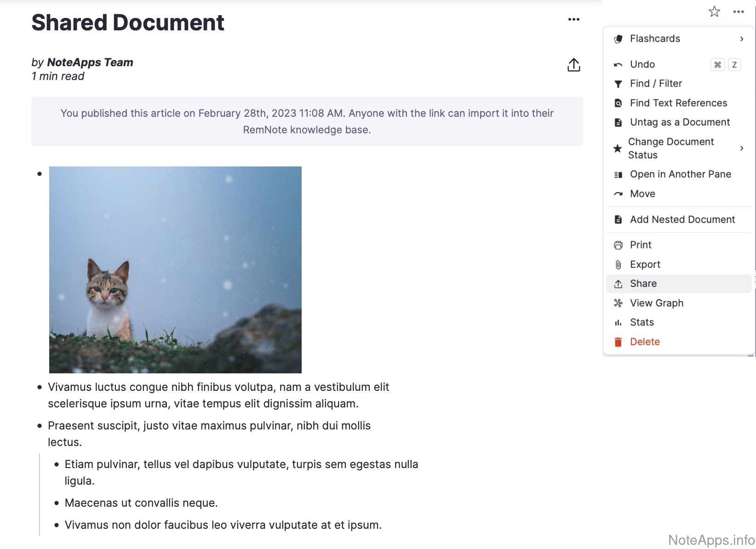Open the top-right three-dot options menu
This screenshot has height=549, width=756.
point(739,12)
